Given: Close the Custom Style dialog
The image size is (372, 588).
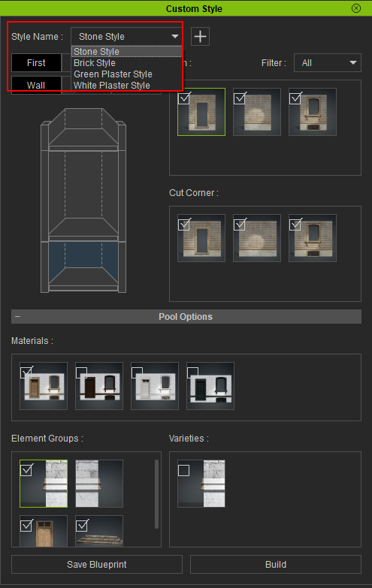Looking at the screenshot, I should tap(356, 8).
